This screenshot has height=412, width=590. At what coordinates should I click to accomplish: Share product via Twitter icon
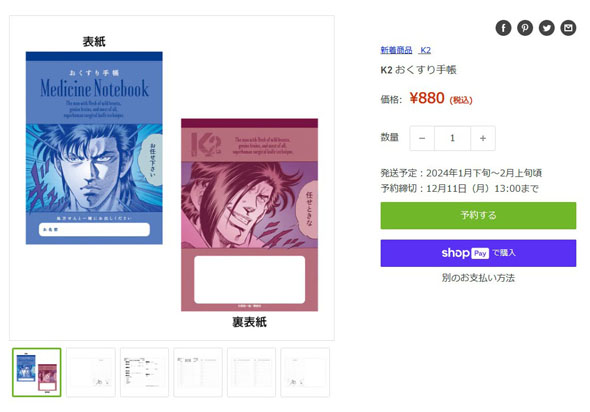click(547, 28)
